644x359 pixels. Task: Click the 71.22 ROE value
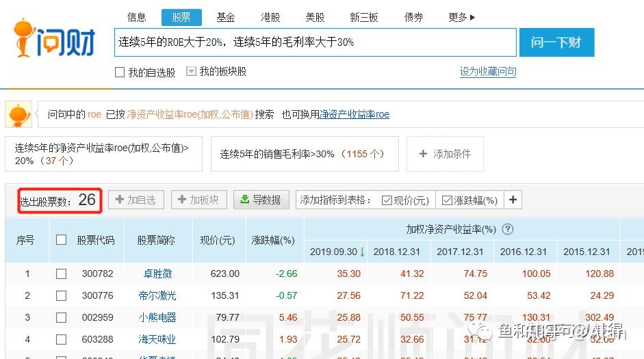[x=412, y=295]
